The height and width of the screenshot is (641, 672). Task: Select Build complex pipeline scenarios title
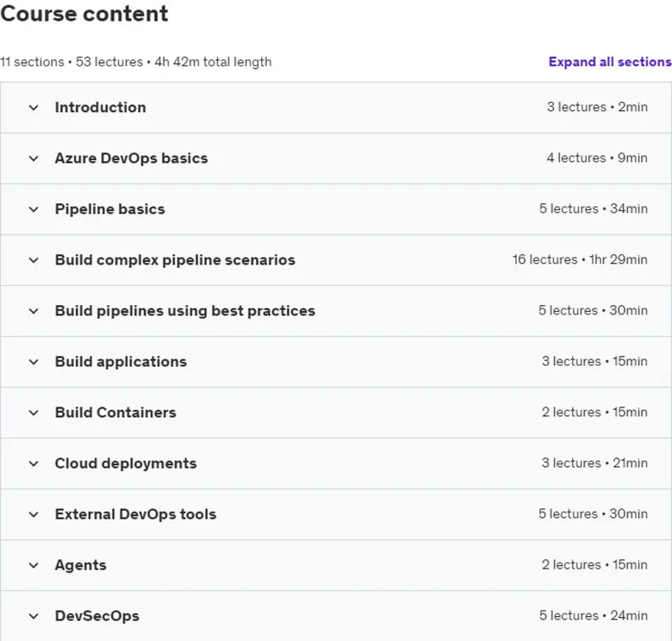(x=175, y=260)
